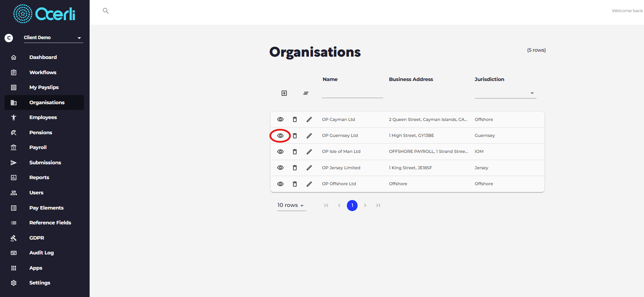Open the Jurisdiction filter dropdown
Viewport: 644px width, 297px height.
[505, 93]
